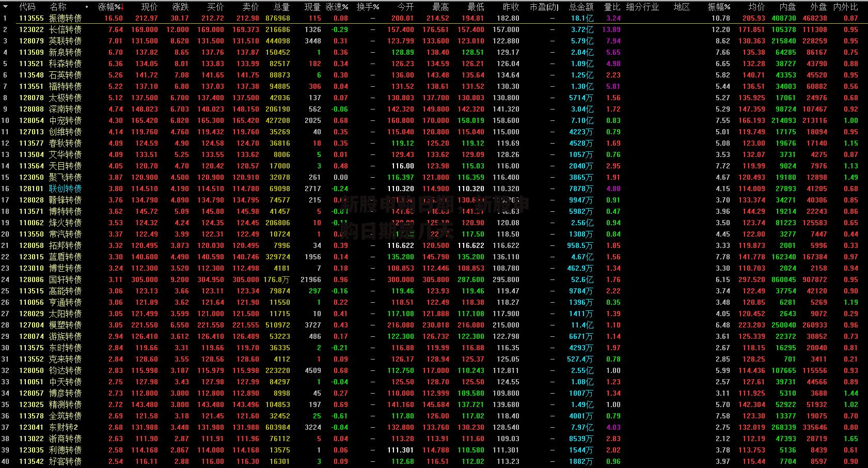Select the 中天转债 row
868x468 pixels.
(434, 382)
